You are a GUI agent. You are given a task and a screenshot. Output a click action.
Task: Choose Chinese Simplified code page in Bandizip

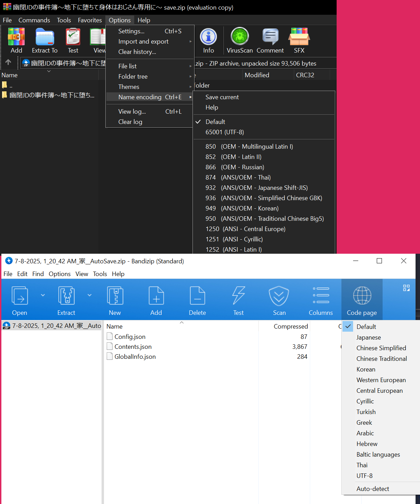(381, 348)
